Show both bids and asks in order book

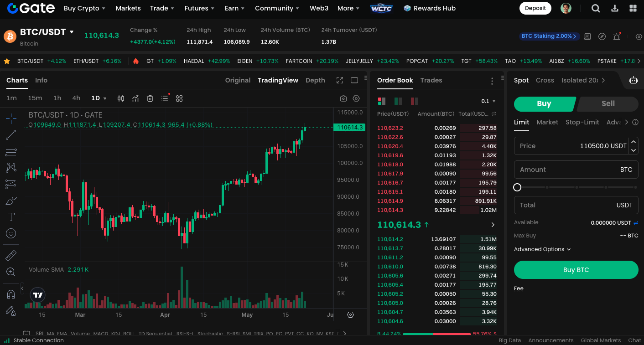click(x=382, y=101)
